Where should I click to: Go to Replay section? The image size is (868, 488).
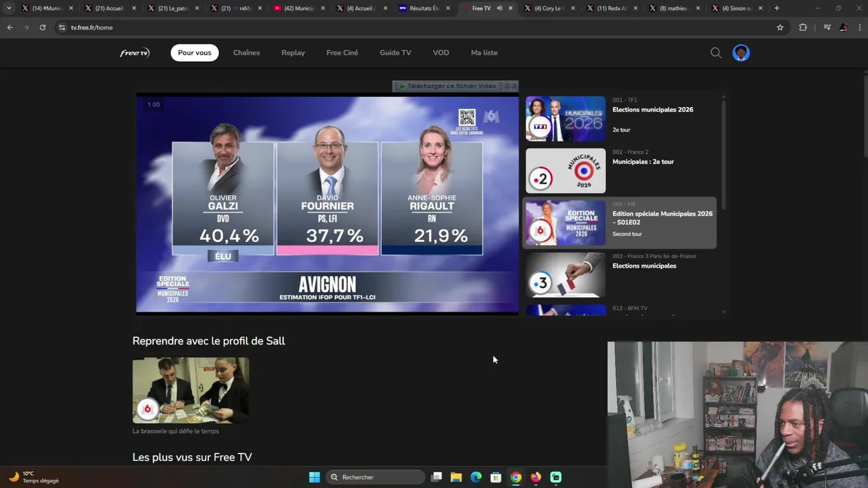[293, 53]
